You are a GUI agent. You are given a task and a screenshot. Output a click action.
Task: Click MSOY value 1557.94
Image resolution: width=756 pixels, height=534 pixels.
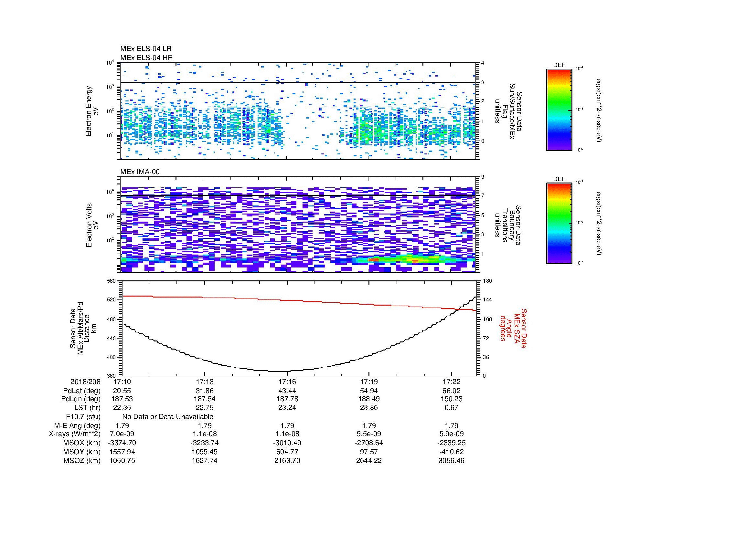(x=122, y=452)
